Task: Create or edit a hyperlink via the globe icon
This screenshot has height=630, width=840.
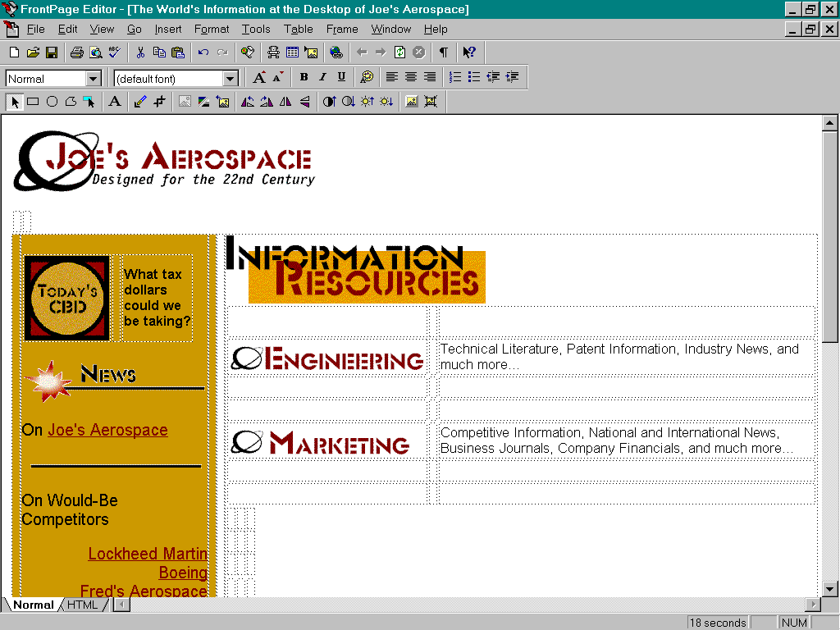Action: (336, 52)
